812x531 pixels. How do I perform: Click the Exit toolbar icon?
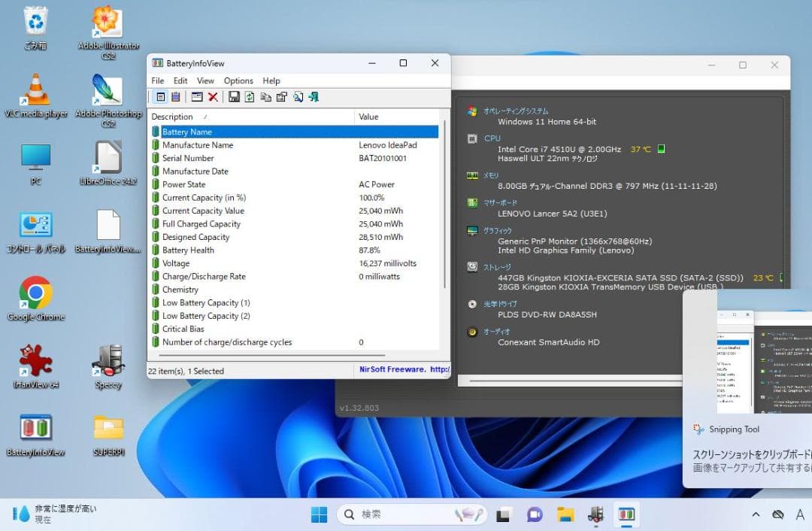[x=314, y=97]
